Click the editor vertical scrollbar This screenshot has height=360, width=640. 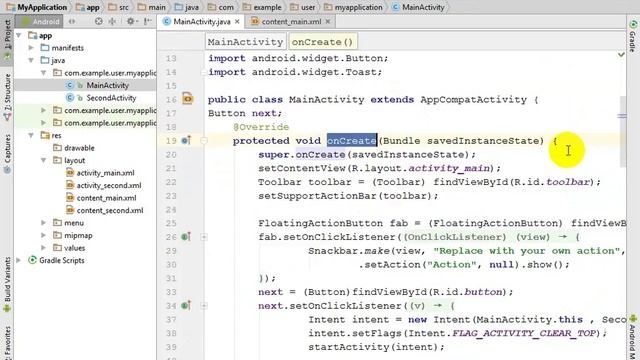(x=622, y=131)
